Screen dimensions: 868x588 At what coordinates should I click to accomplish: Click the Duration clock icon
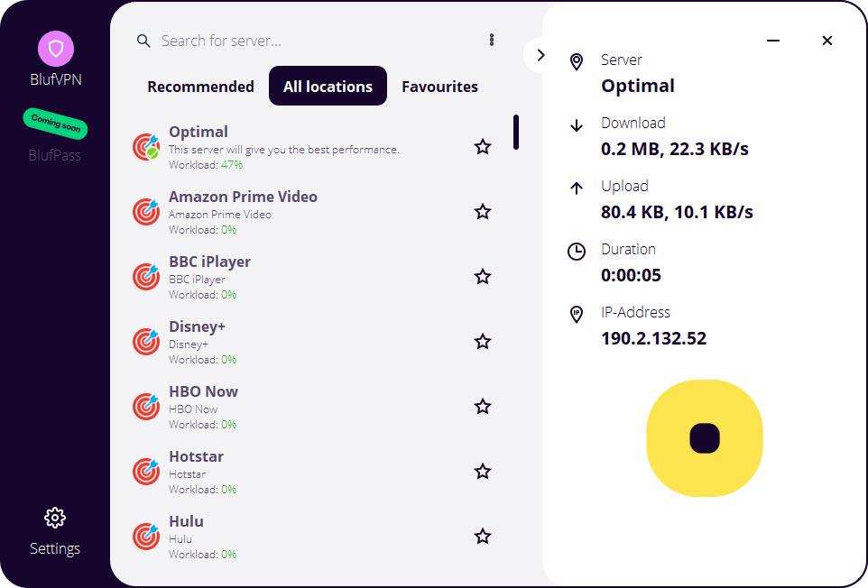[x=577, y=251]
